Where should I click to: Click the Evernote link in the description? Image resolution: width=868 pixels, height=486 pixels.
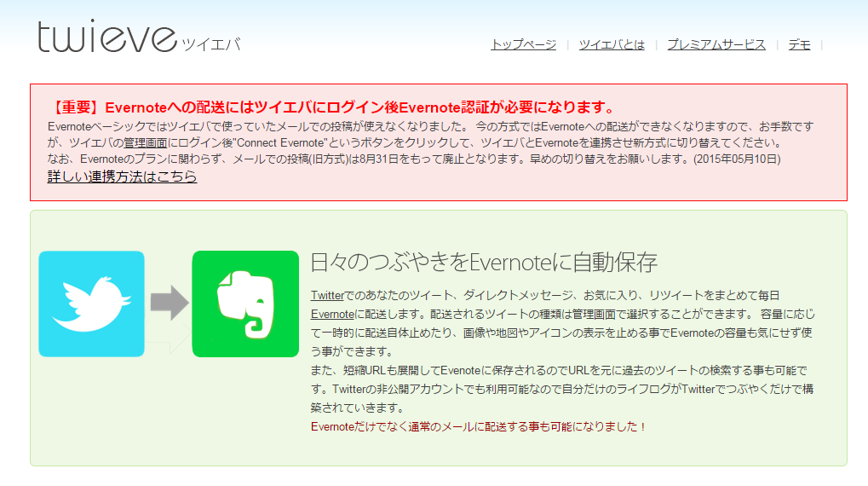332,315
